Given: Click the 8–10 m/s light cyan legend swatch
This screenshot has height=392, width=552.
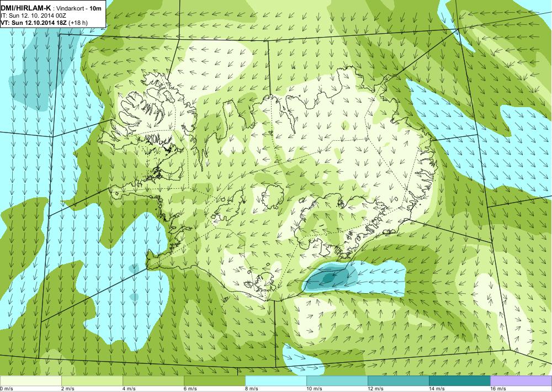Looking at the screenshot, I should (x=275, y=380).
